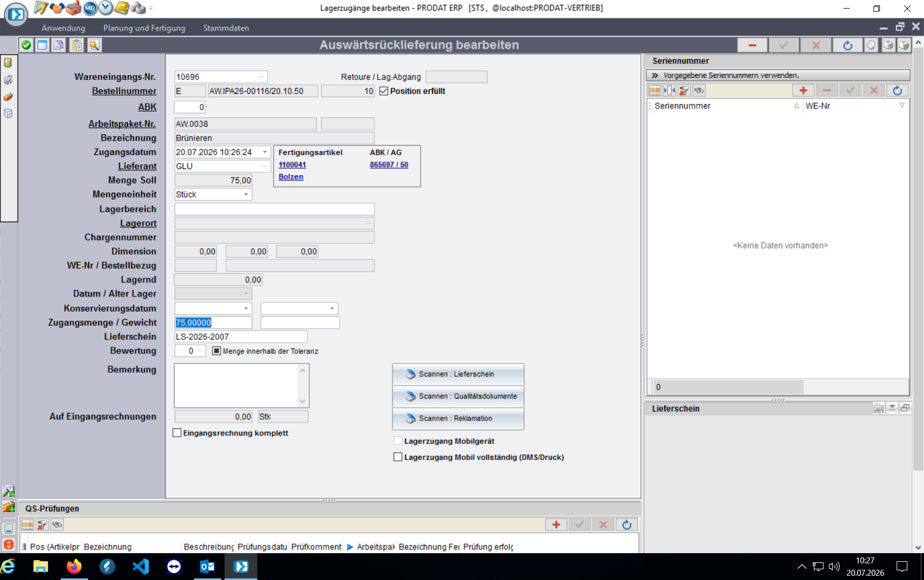Click the Bezeichnung column header in QS-Prüfungen
Image resolution: width=924 pixels, height=580 pixels.
[x=132, y=547]
